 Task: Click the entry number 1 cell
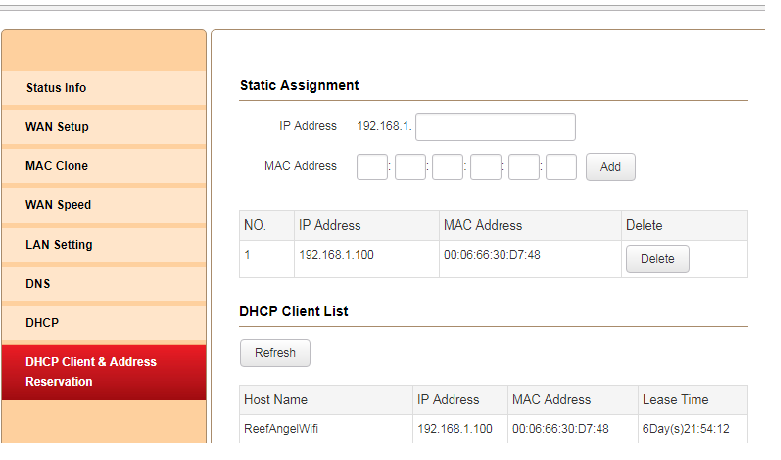pyautogui.click(x=266, y=259)
